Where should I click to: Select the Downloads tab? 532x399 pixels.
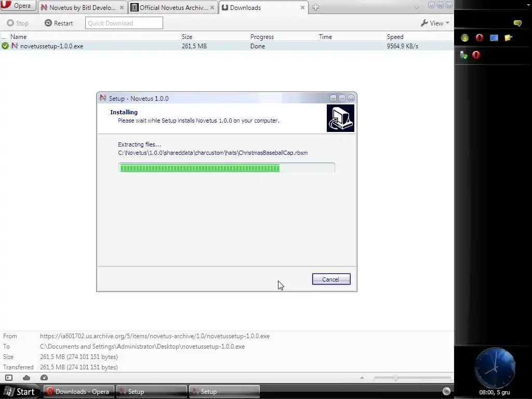[263, 7]
